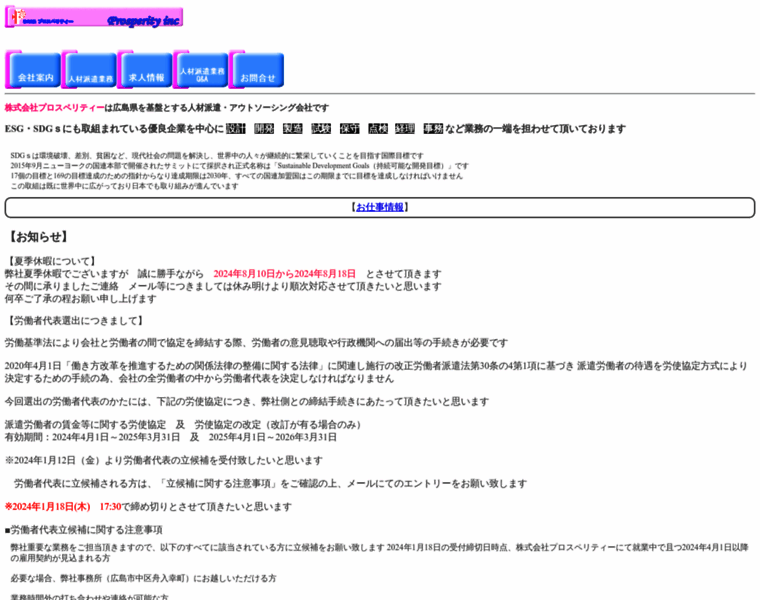Image resolution: width=760 pixels, height=600 pixels.
Task: Select the 点検 highlighted label
Action: point(378,128)
